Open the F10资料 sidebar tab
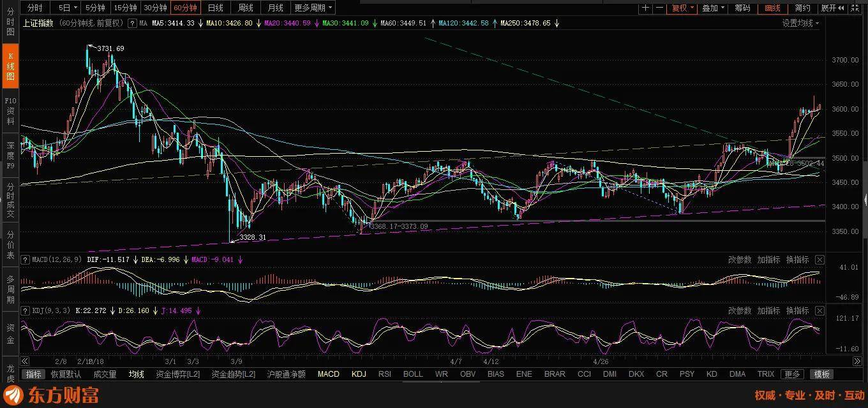868x408 pixels. 10,111
